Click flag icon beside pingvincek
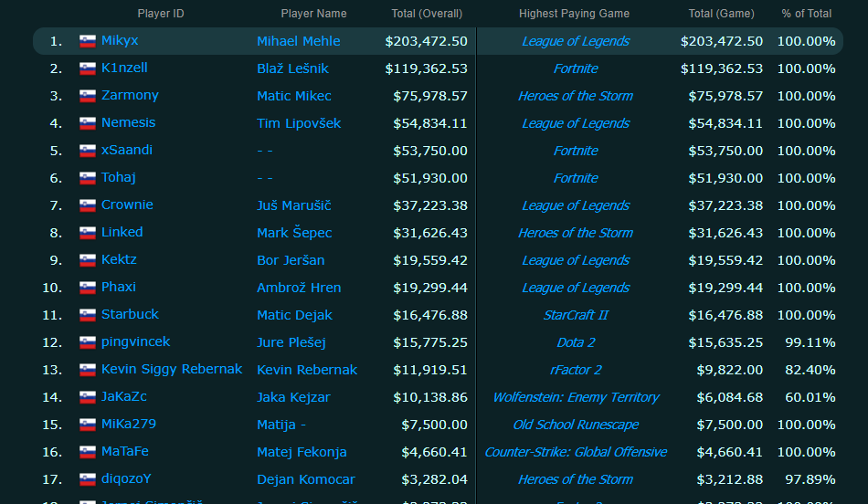 [x=88, y=343]
